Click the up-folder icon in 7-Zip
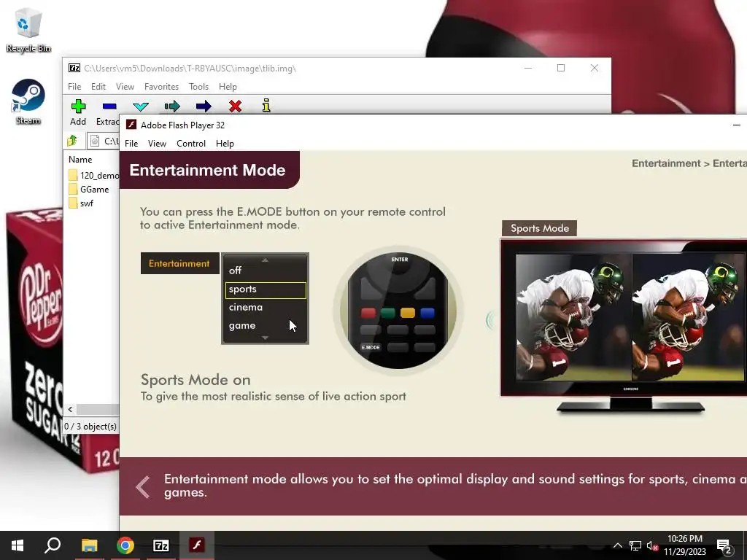The width and height of the screenshot is (747, 560). pos(72,141)
